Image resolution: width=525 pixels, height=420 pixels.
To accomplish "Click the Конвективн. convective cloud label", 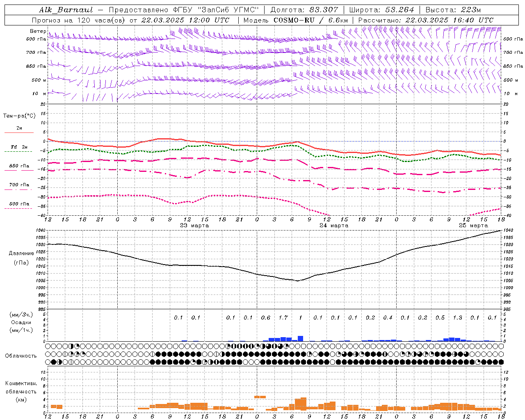I will point(21,383).
